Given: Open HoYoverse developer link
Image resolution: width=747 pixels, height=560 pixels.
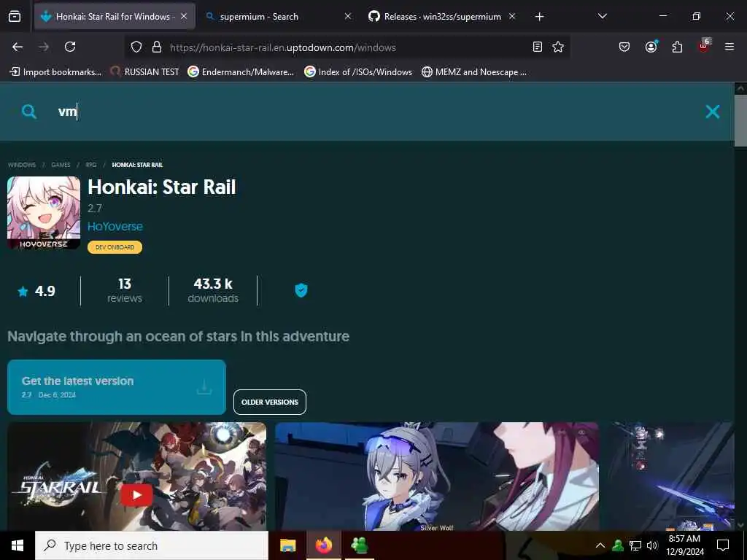Looking at the screenshot, I should [115, 227].
